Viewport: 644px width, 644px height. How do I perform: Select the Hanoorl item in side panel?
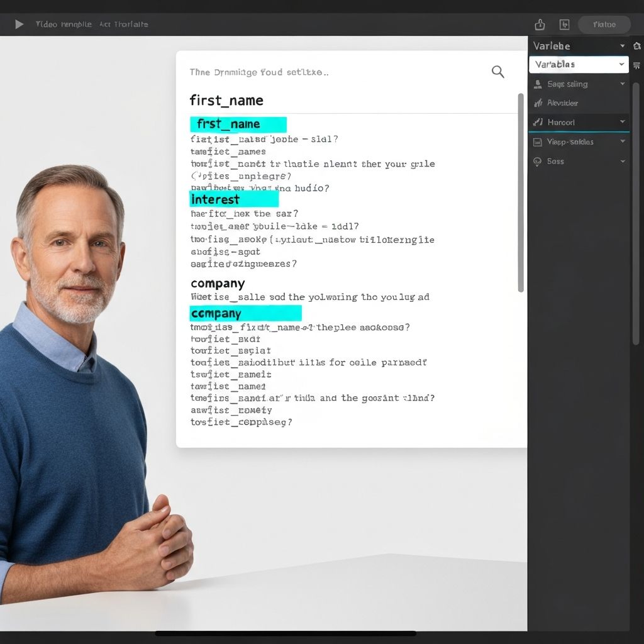[x=579, y=122]
